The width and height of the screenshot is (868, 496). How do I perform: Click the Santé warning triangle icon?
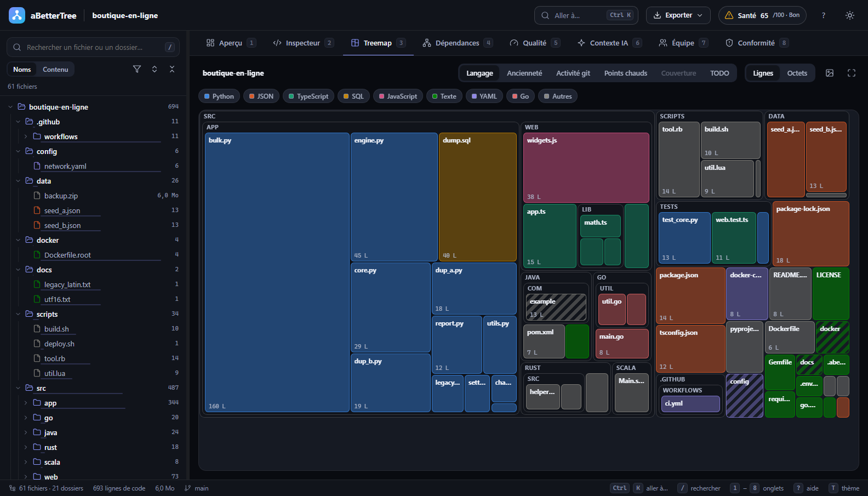coord(729,15)
